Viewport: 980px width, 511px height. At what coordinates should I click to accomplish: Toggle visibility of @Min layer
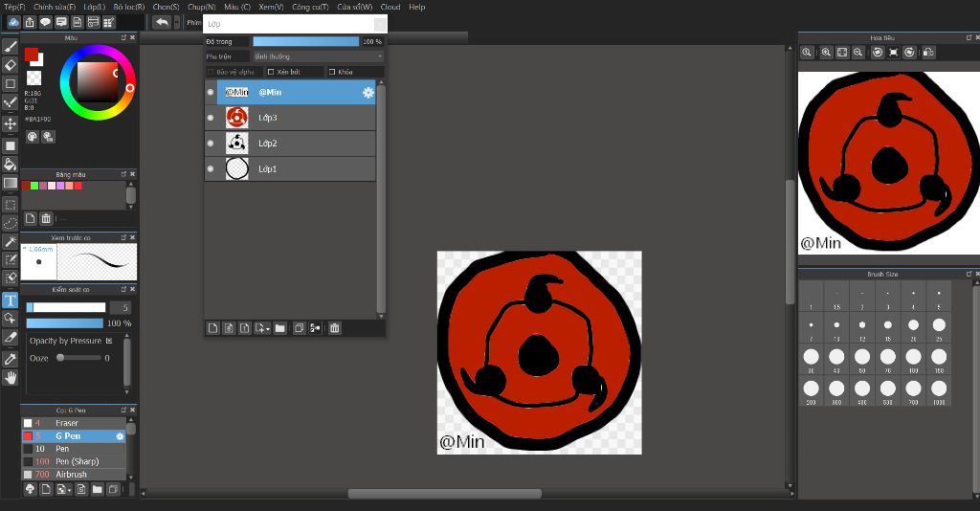[211, 93]
